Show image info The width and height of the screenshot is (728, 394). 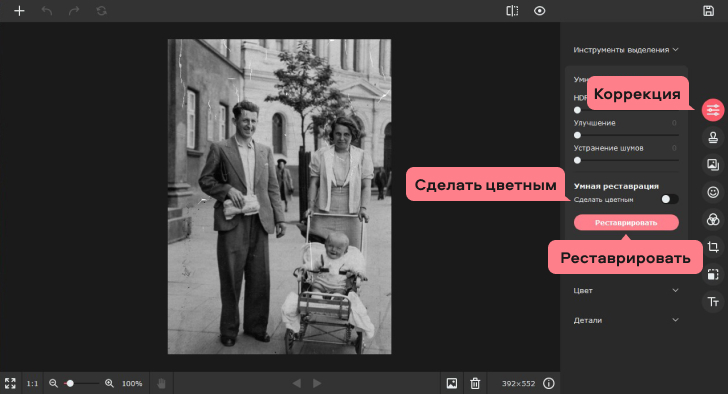tap(549, 383)
